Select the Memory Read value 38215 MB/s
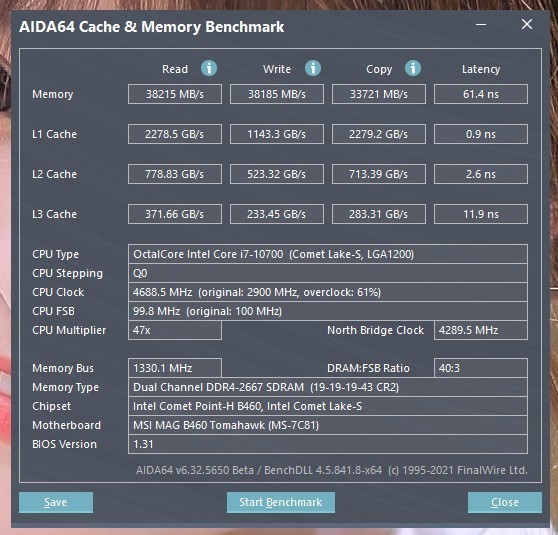This screenshot has height=535, width=558. click(175, 94)
